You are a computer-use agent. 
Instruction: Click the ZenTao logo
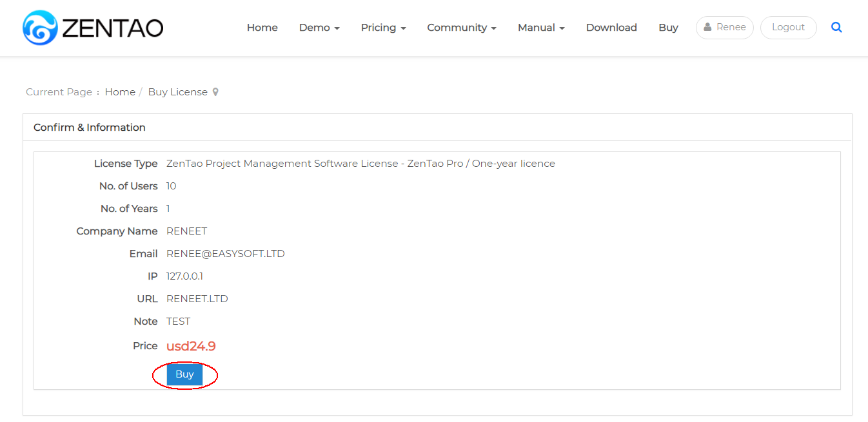(93, 28)
